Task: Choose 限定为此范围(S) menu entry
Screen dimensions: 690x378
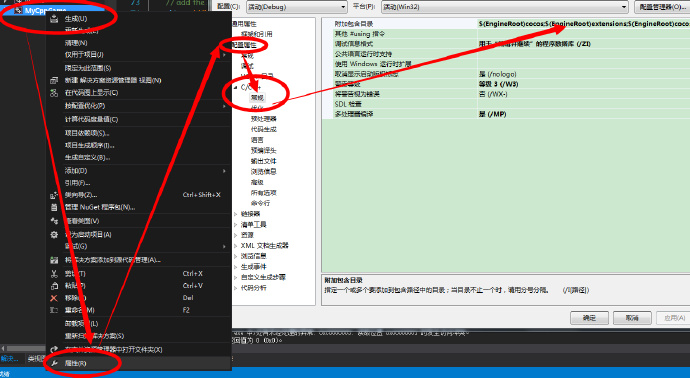Action: point(88,68)
